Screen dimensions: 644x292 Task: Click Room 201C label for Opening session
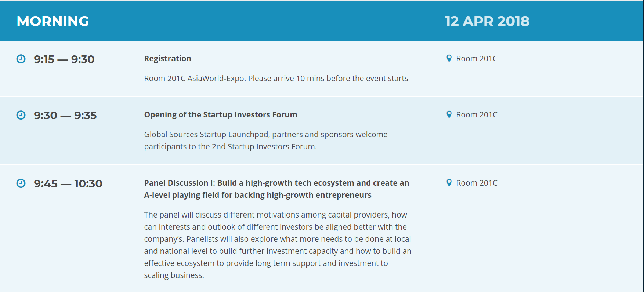pyautogui.click(x=477, y=115)
